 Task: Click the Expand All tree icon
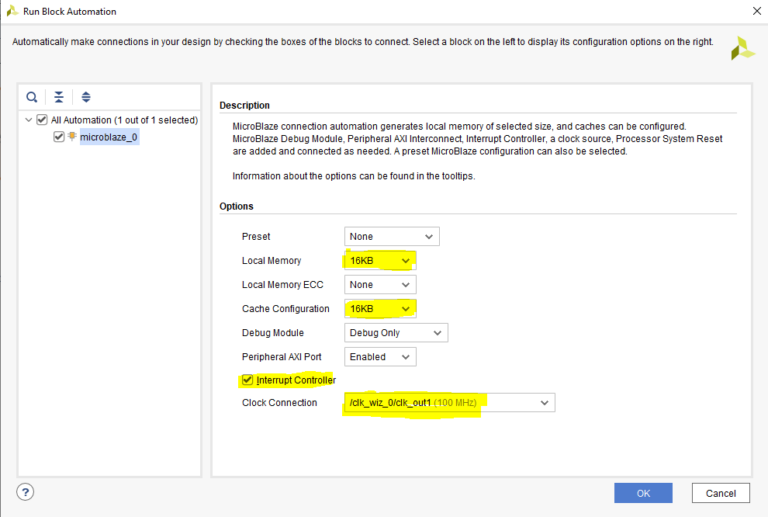86,97
